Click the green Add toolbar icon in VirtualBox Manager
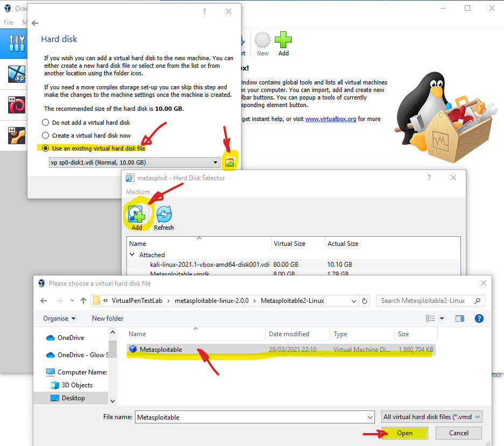This screenshot has width=504, height=446. 283,44
